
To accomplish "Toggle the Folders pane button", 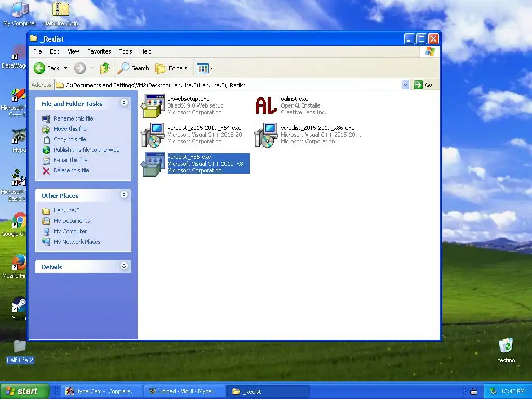I will [171, 68].
